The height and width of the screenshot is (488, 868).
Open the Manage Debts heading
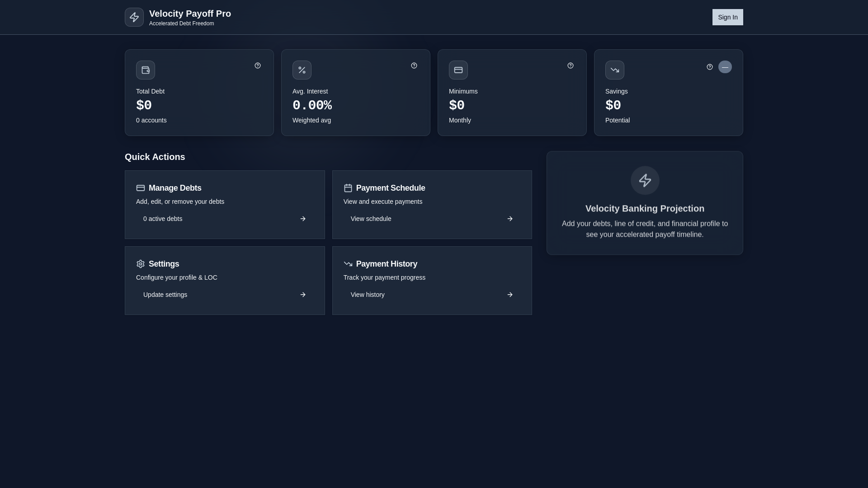click(x=175, y=188)
